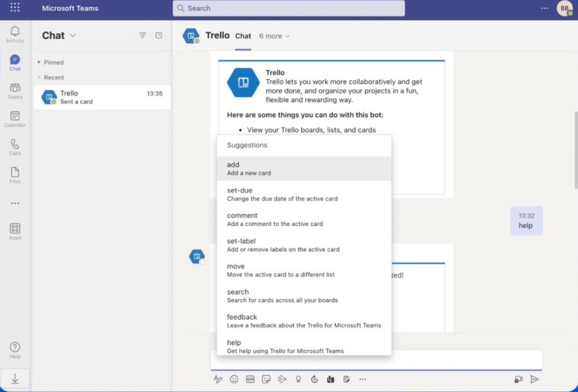The image size is (578, 392).
Task: Expand the '6 more' tabs dropdown
Action: [274, 36]
